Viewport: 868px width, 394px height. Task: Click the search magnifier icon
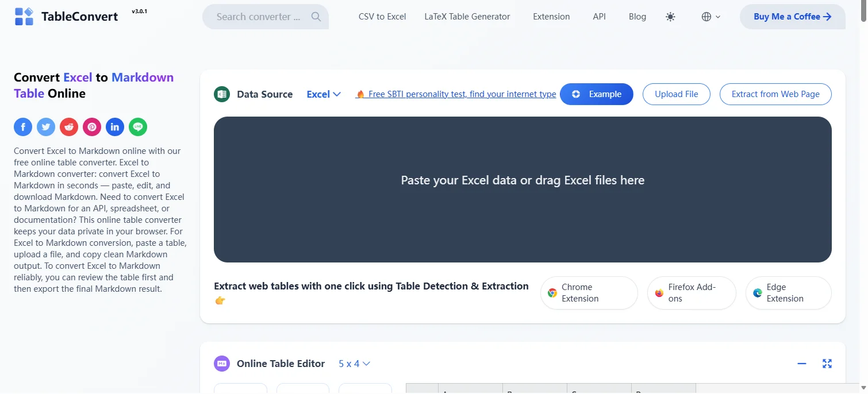point(316,17)
